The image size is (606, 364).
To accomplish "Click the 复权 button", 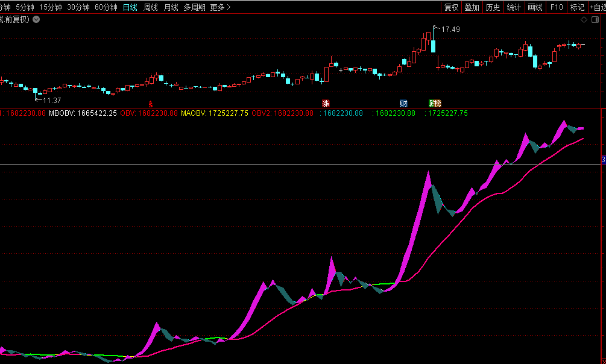I will point(451,7).
